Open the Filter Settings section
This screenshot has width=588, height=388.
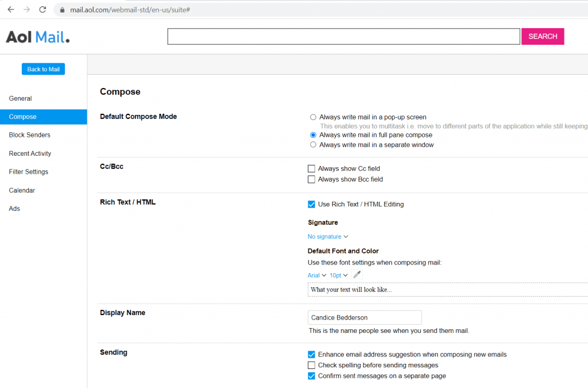click(x=28, y=171)
